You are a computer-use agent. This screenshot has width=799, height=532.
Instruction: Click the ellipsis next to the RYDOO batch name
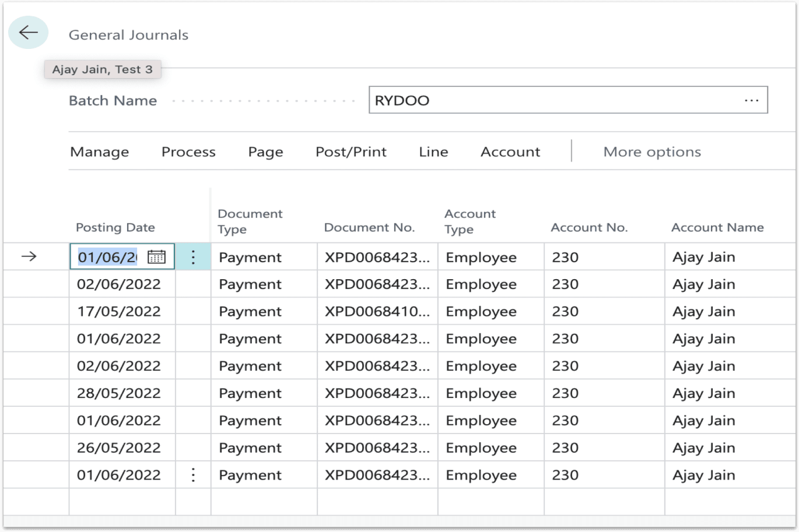pyautogui.click(x=752, y=100)
